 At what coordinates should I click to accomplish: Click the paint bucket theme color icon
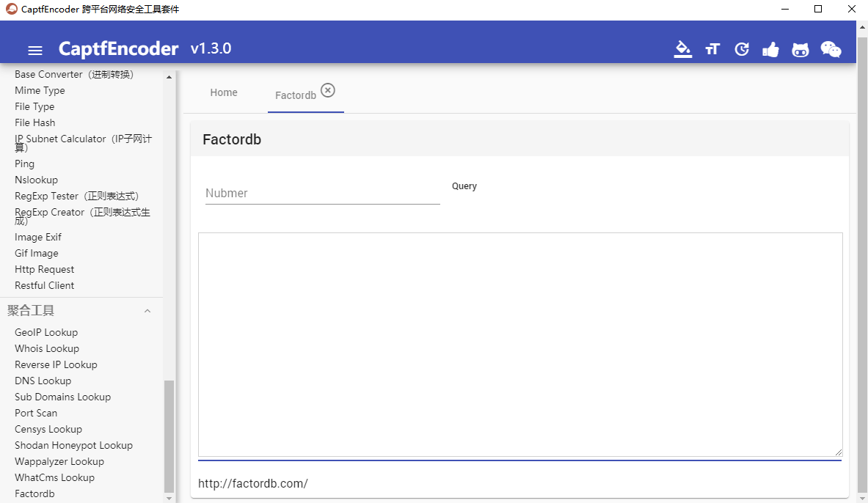[x=682, y=49]
